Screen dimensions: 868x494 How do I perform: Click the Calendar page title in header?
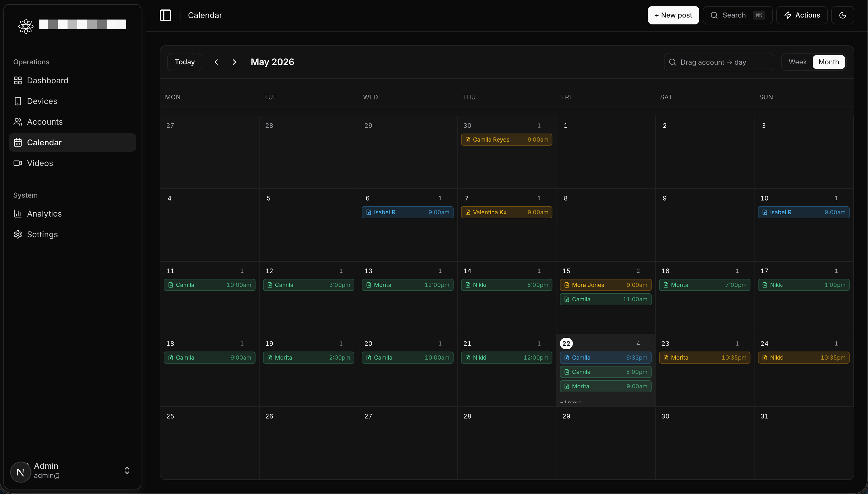[x=205, y=15]
